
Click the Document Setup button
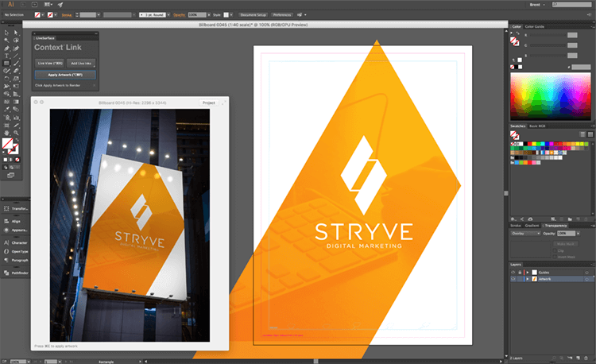pos(253,15)
